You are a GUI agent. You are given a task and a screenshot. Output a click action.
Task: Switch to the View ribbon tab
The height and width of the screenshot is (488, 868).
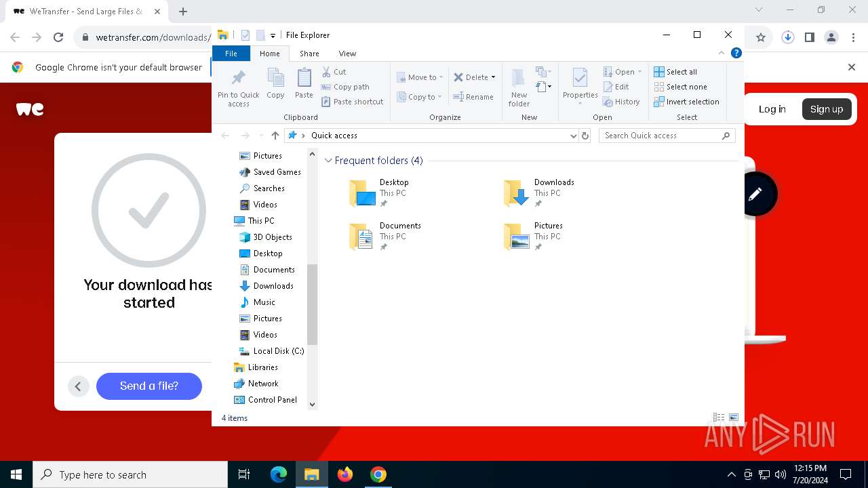pyautogui.click(x=347, y=54)
